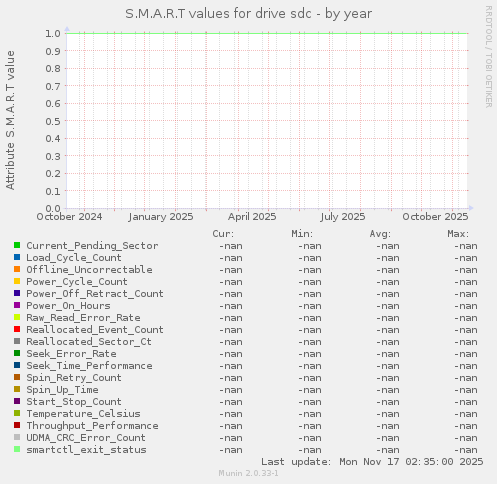Click the Max value for Reallocated_Sector_Ct

[x=466, y=342]
